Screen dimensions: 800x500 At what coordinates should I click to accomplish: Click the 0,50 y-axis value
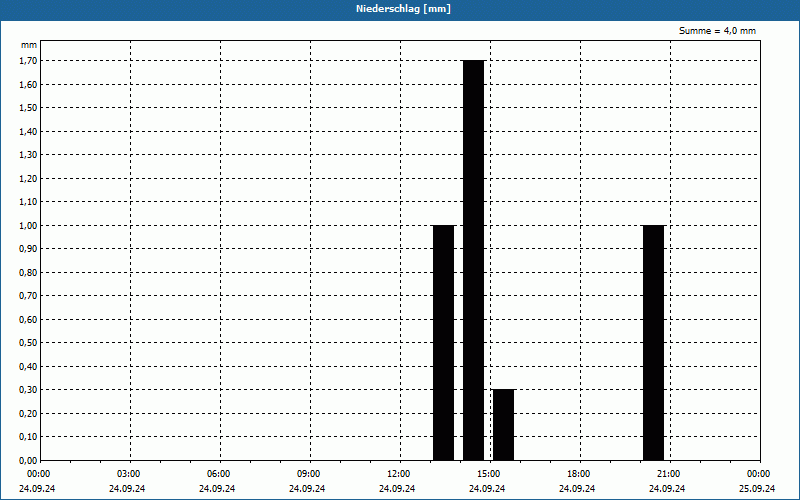28,342
